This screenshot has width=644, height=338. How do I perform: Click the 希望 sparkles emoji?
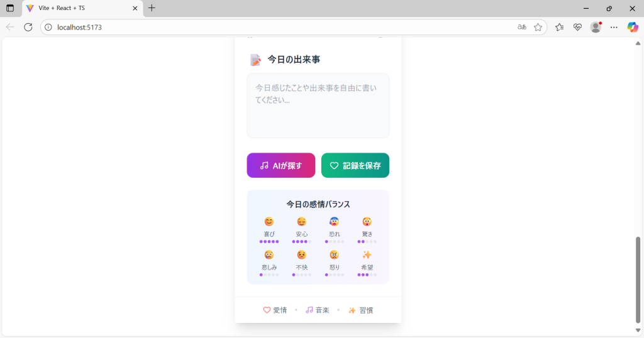coord(367,254)
